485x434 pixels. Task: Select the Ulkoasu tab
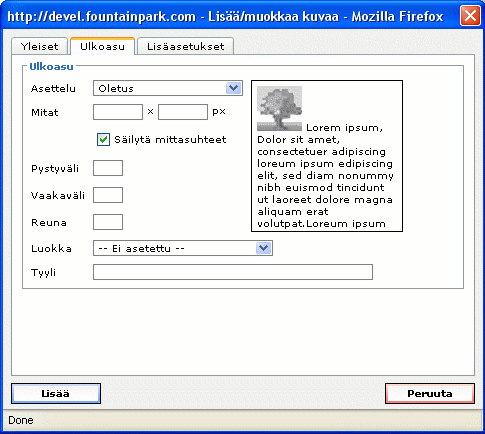coord(102,46)
